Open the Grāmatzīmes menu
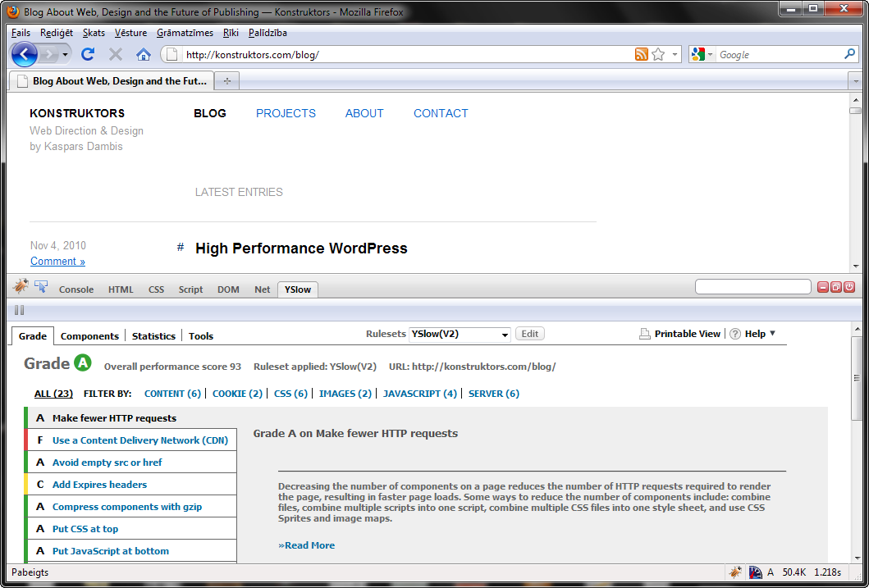 point(185,33)
